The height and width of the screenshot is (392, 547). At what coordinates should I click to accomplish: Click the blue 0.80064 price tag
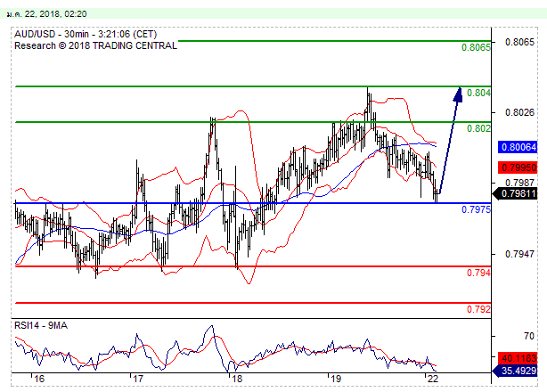[518, 147]
